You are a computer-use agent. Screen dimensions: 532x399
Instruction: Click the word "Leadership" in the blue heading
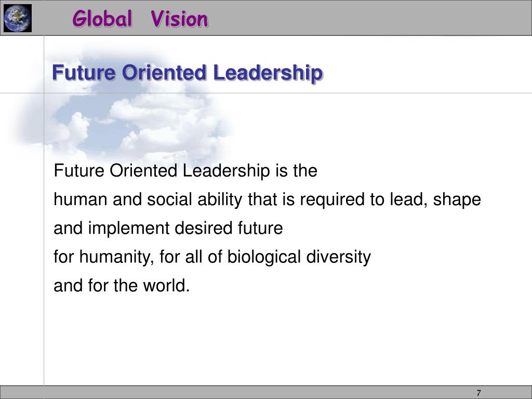pos(268,72)
